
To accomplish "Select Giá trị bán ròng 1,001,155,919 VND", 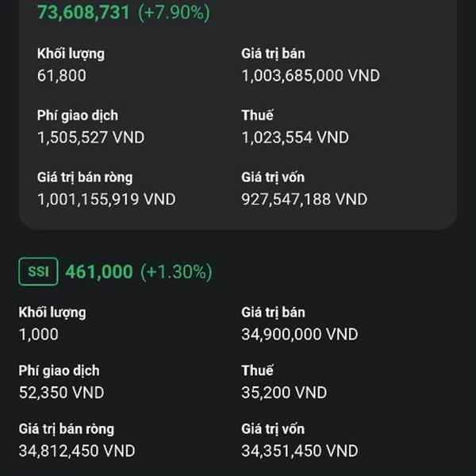I will point(106,199).
